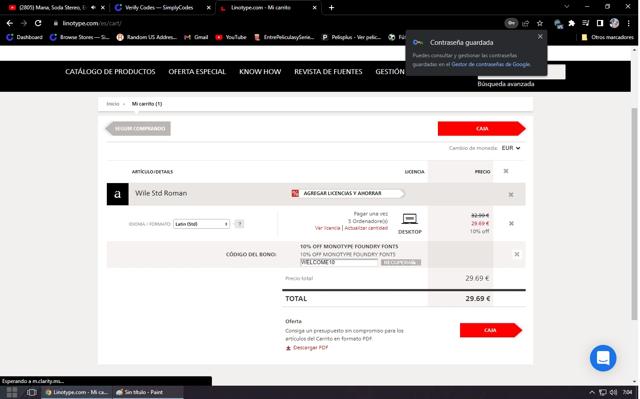This screenshot has height=399, width=640.
Task: Remove all items with header X icon
Action: [x=506, y=171]
